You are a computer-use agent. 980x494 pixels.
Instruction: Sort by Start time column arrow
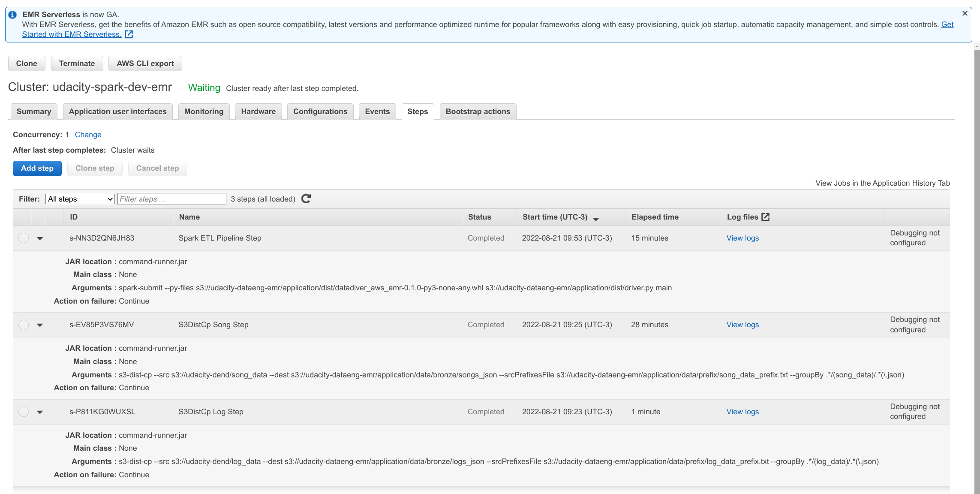click(596, 218)
